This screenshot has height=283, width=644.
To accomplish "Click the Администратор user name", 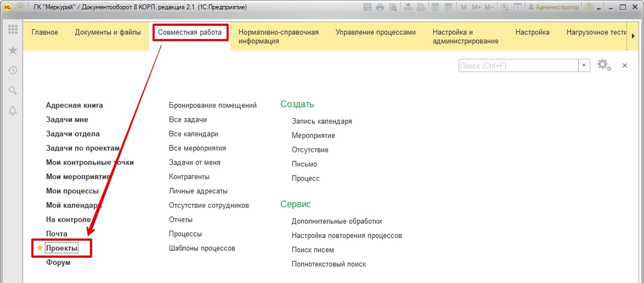I will coord(557,7).
